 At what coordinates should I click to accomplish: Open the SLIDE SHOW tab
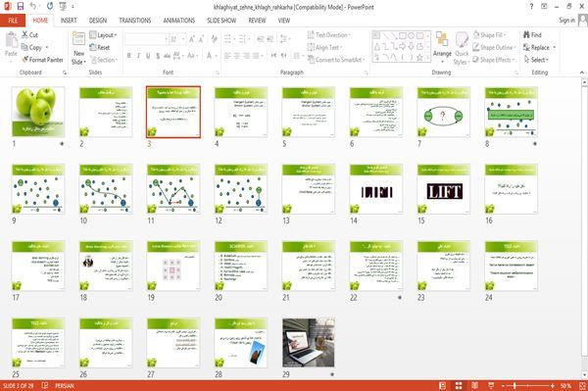pos(221,21)
